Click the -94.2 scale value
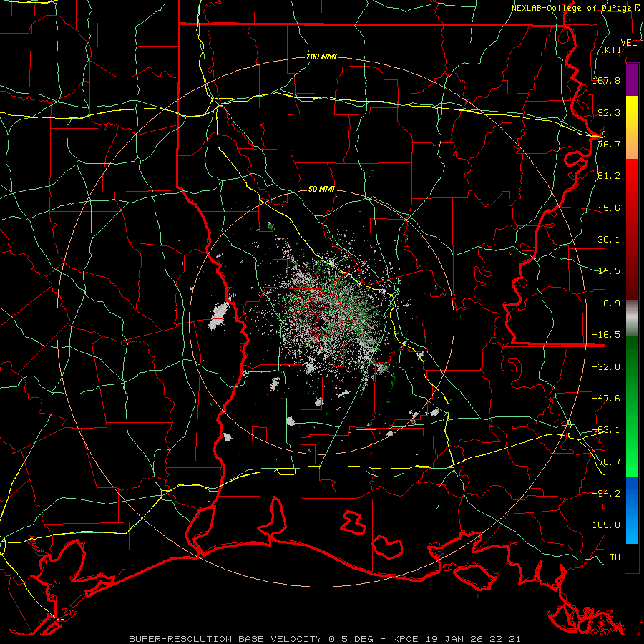 [606, 494]
